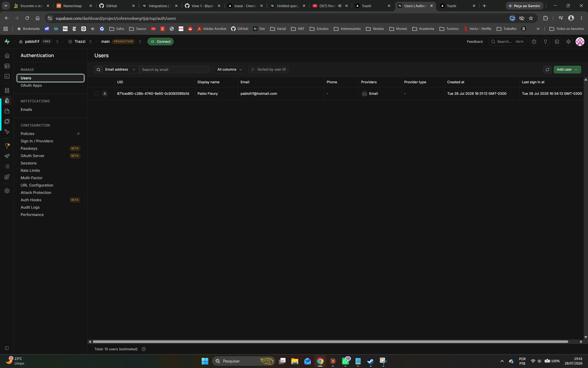
Task: Open File Explorer in the Windows taskbar
Action: 295,361
